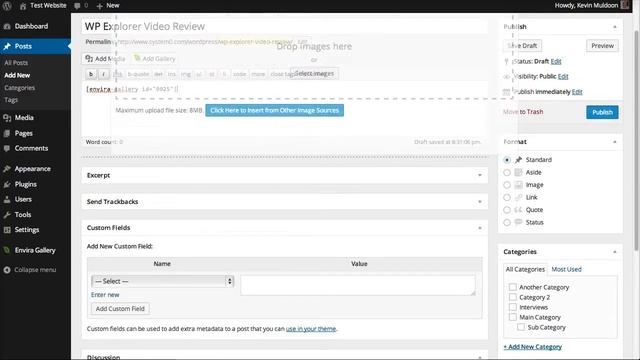Click the Select Images button
This screenshot has height=360, width=640.
(x=314, y=73)
